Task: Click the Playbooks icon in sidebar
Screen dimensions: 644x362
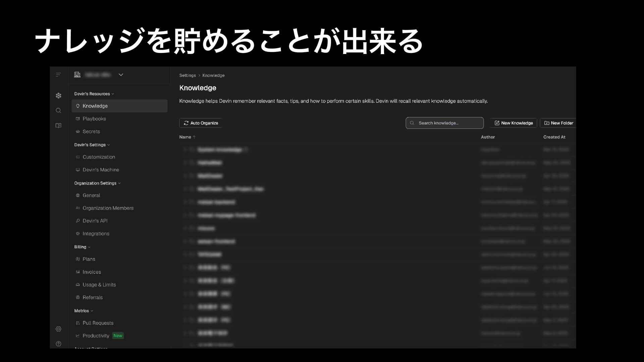Action: tap(78, 119)
